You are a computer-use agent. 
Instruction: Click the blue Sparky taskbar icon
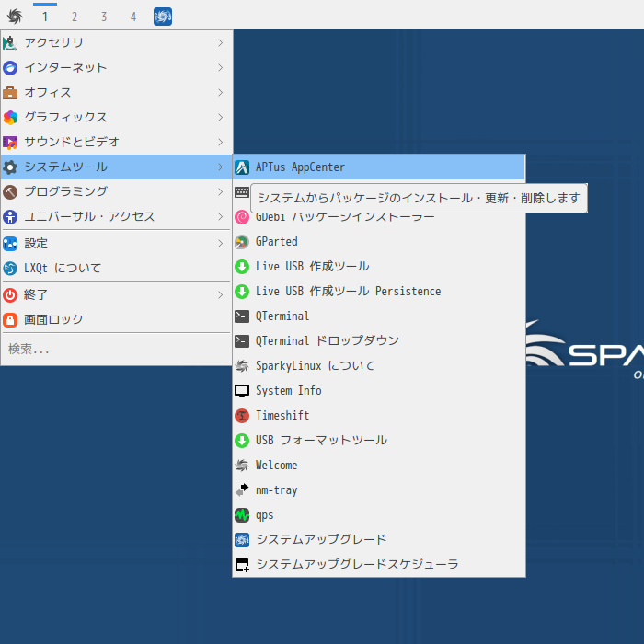click(163, 17)
